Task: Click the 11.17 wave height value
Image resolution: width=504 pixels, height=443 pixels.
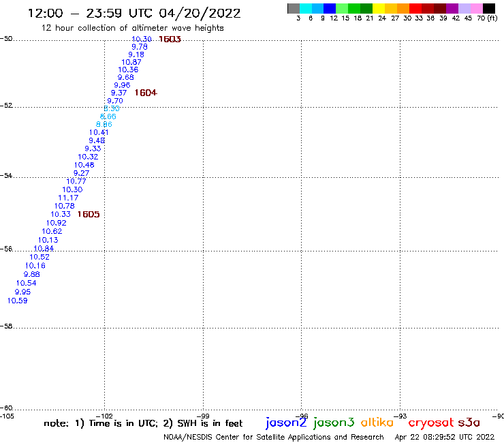Action: coord(68,198)
